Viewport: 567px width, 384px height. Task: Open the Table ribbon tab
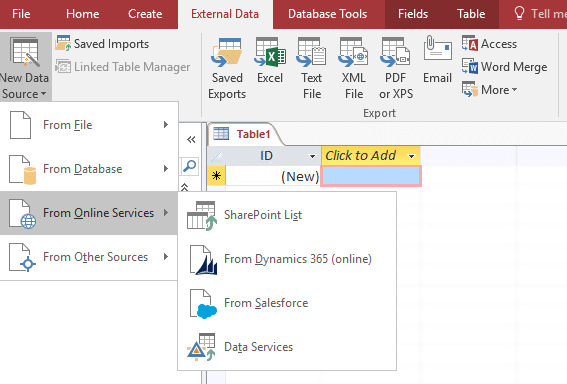471,14
